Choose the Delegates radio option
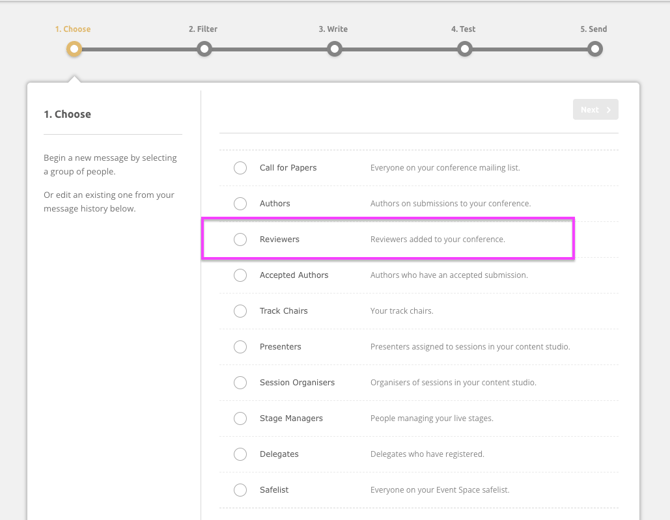Viewport: 670px width, 520px height. coord(240,454)
